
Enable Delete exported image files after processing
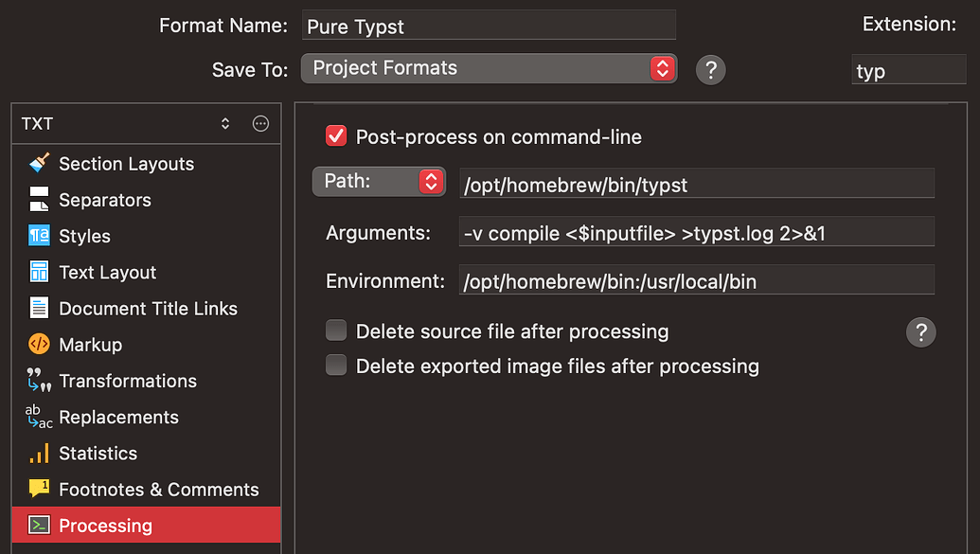(x=336, y=366)
